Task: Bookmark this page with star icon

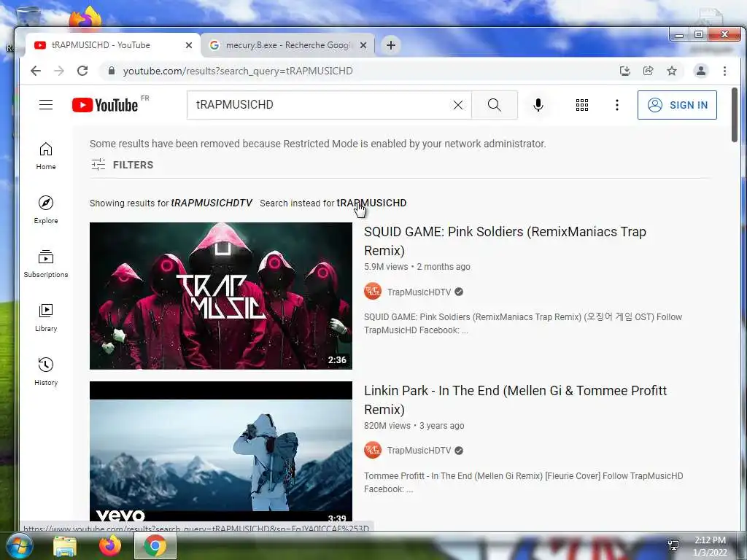Action: (x=672, y=71)
